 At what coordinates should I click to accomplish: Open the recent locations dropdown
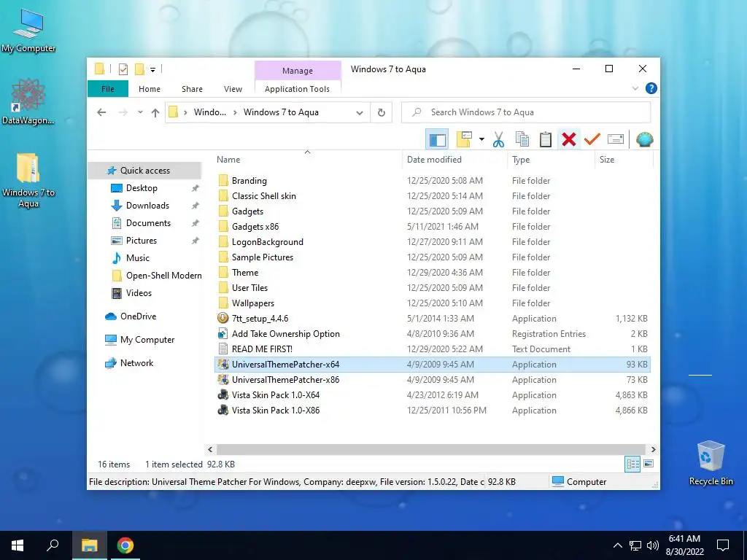[140, 112]
